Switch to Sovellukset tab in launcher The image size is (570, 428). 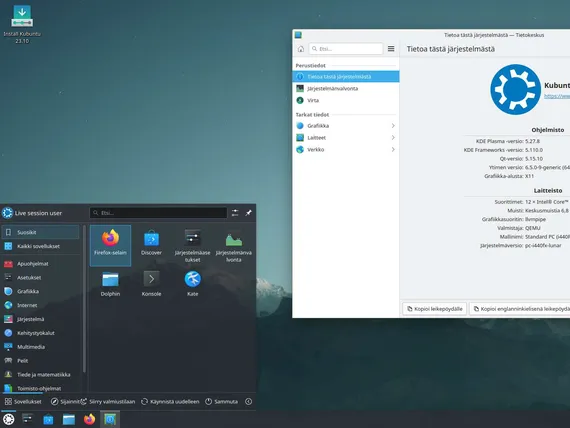[x=23, y=401]
